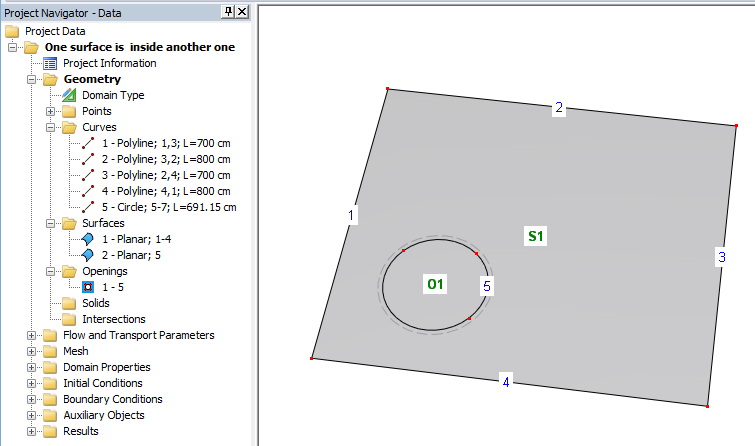Click the opening icon for '1 - 5'
The width and height of the screenshot is (755, 446).
[x=88, y=287]
